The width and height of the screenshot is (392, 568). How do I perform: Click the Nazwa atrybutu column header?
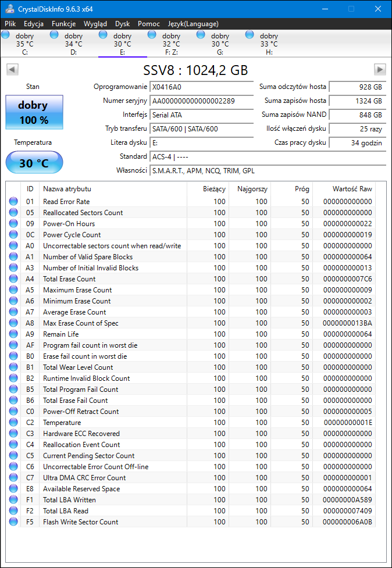pos(113,189)
